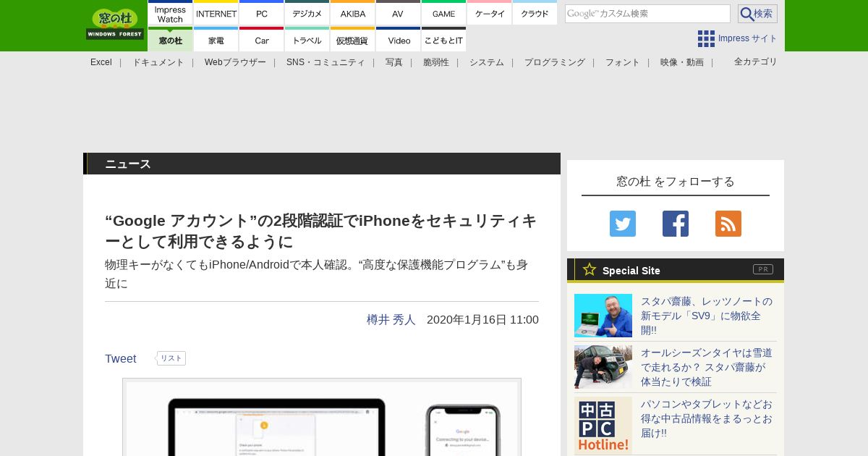
Task: Click the Special Site star icon
Action: click(x=590, y=269)
